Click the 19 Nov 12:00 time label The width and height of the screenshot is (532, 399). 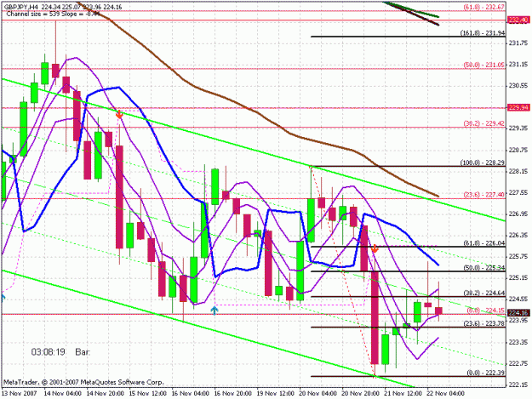(x=275, y=394)
